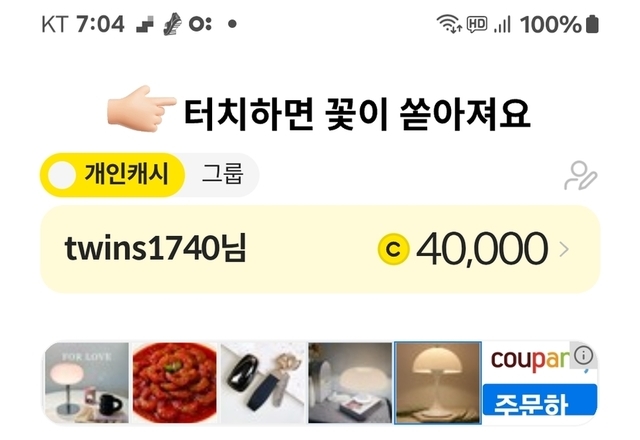The width and height of the screenshot is (640, 440).
Task: Open the mushroom lamp product thumbnail
Action: (438, 383)
